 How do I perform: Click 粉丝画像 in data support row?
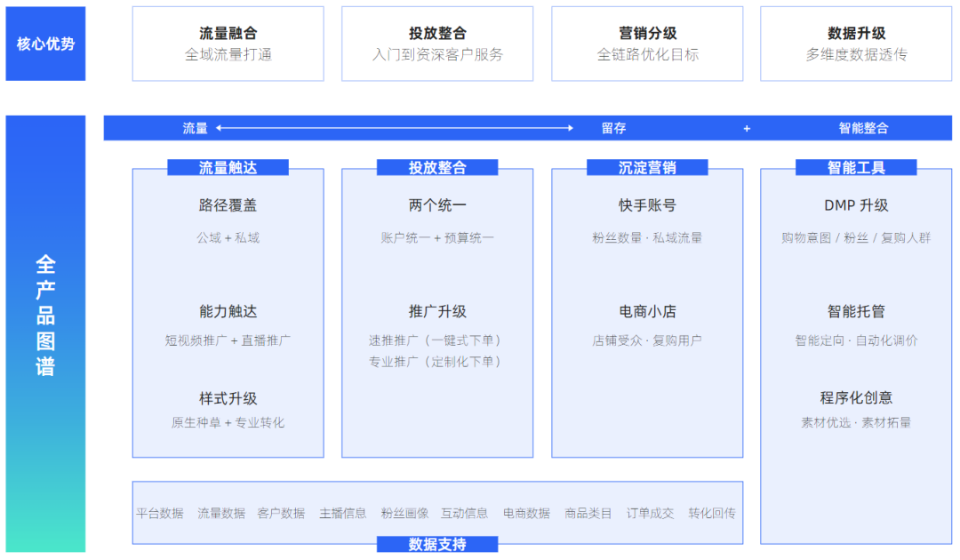pos(404,513)
